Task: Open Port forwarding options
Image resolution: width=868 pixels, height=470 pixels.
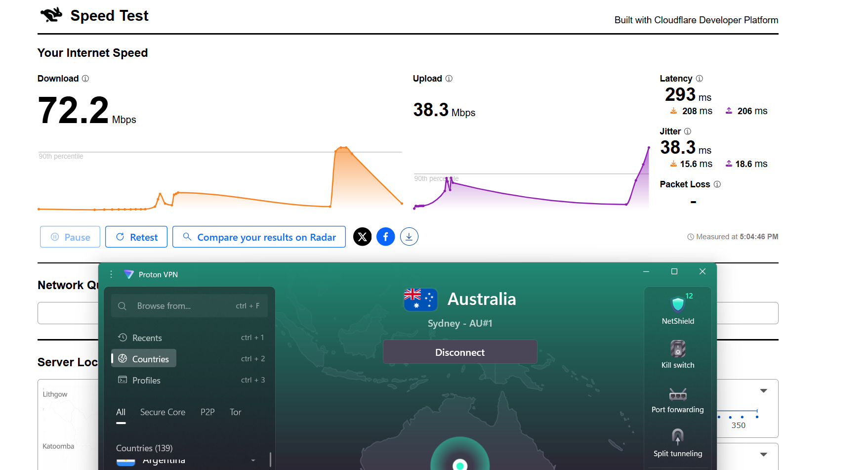Action: click(x=677, y=395)
